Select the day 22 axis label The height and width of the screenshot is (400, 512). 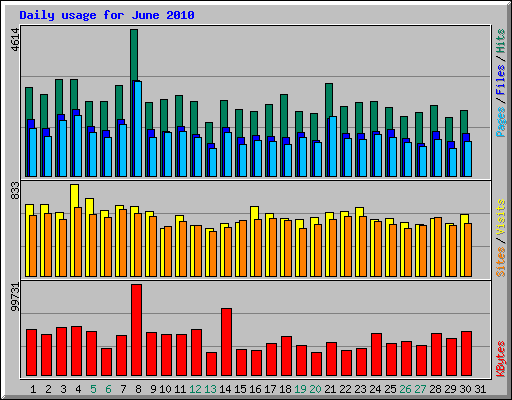point(345,389)
